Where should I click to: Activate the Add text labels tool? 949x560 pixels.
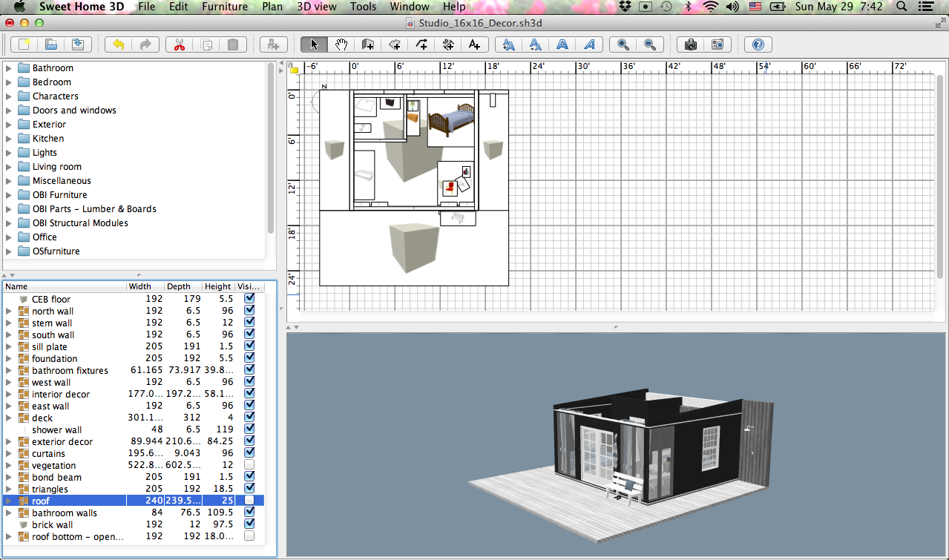pos(474,45)
